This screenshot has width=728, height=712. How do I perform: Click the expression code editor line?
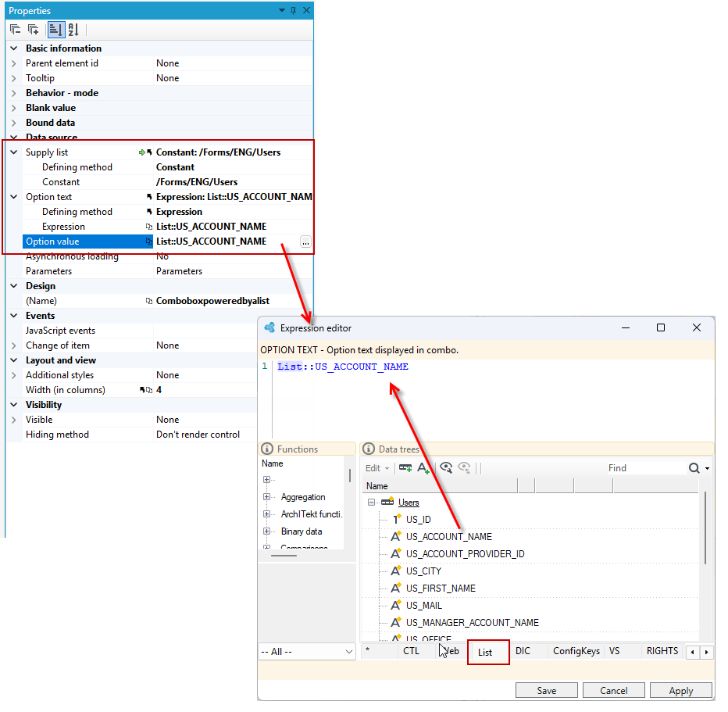pos(343,367)
